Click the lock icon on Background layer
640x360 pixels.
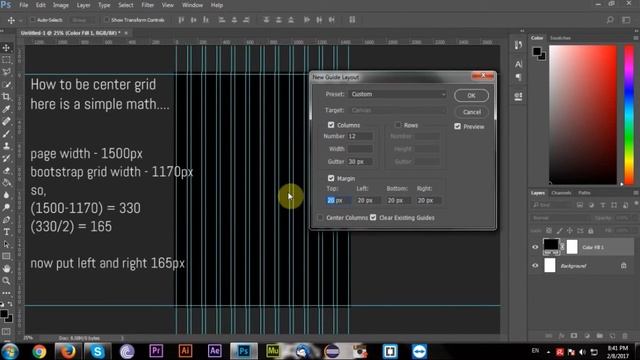pyautogui.click(x=623, y=266)
